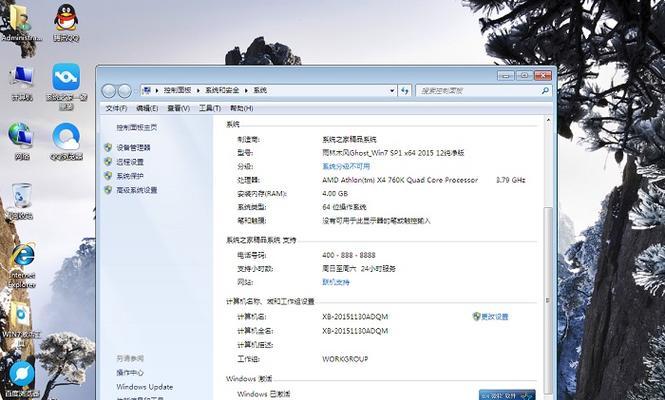This screenshot has height=400, width=665.
Task: Open 高级系统设置 (Advanced settings) link
Action: click(137, 190)
